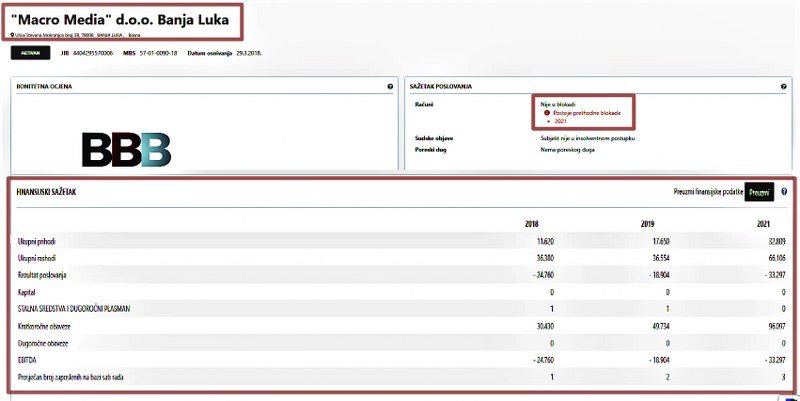Open help icon in Sažetak poslovanja panel
800x401 pixels.
coord(784,87)
